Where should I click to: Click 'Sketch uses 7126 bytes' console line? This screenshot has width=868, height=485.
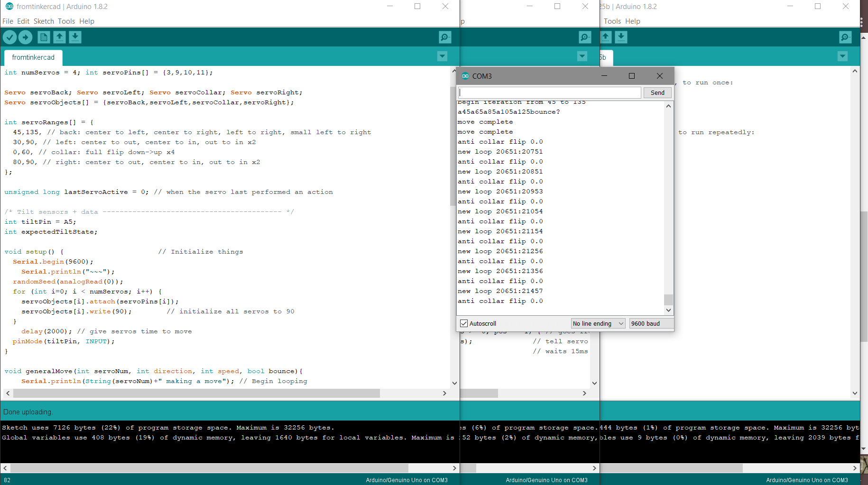(x=168, y=428)
